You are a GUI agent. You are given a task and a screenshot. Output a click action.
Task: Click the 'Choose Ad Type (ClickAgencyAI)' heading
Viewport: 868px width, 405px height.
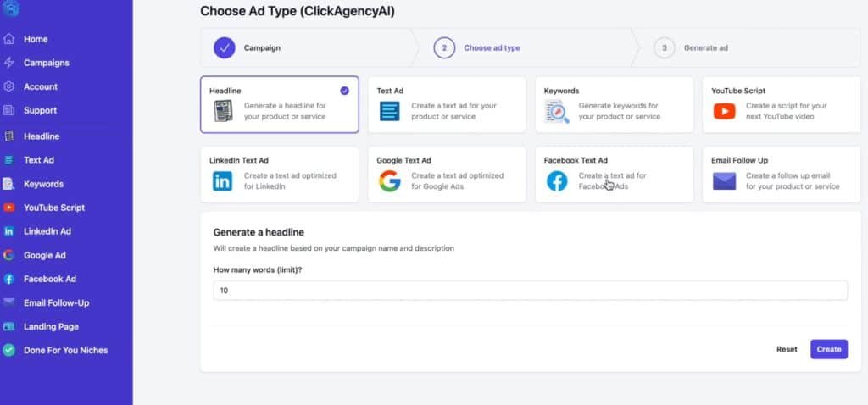pyautogui.click(x=298, y=11)
